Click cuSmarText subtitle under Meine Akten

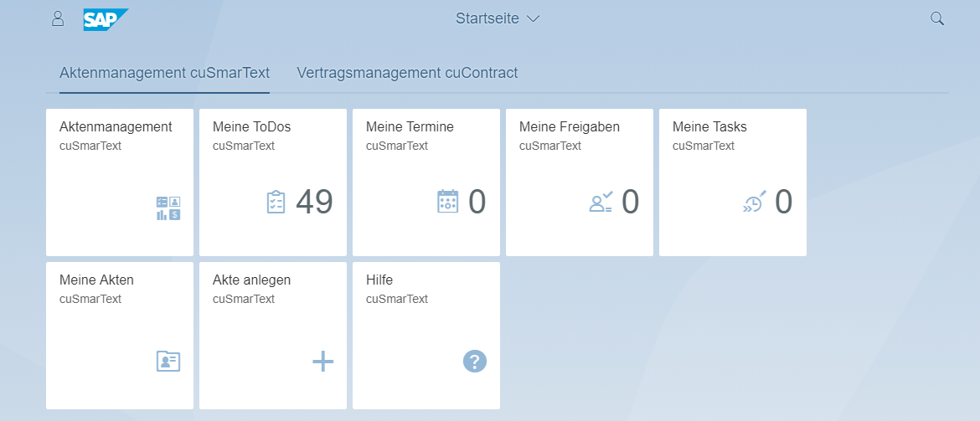point(90,299)
